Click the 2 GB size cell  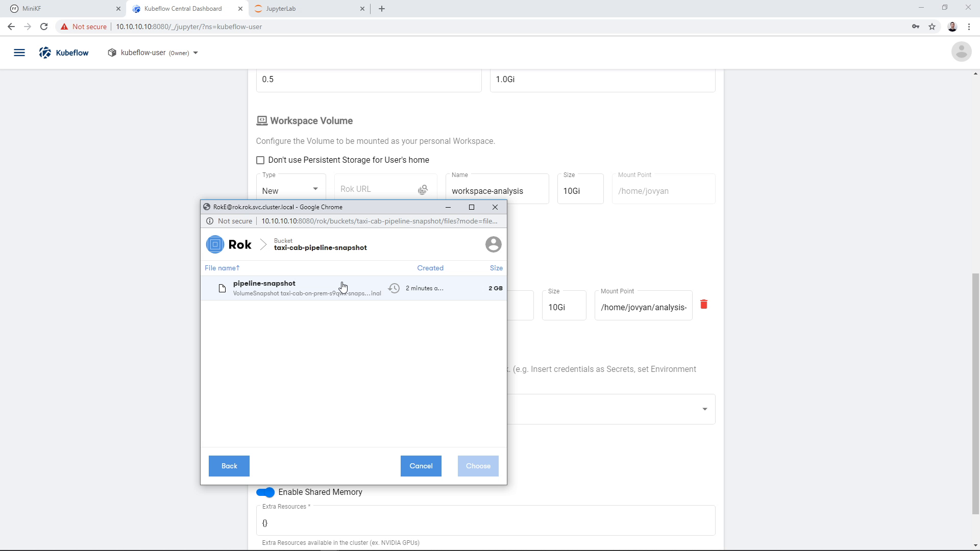tap(495, 288)
